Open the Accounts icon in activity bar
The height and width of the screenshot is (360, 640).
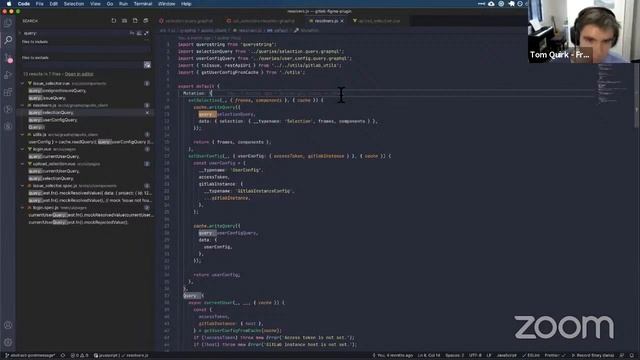coord(8,325)
